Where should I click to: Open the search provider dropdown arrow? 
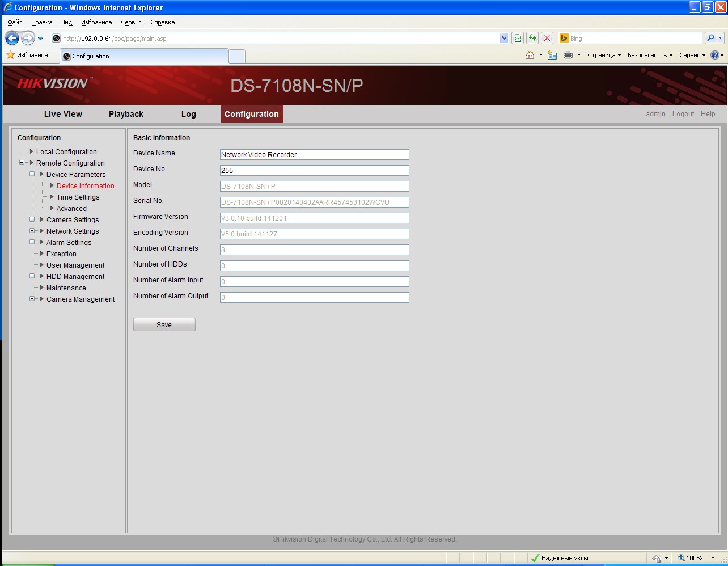tap(721, 38)
